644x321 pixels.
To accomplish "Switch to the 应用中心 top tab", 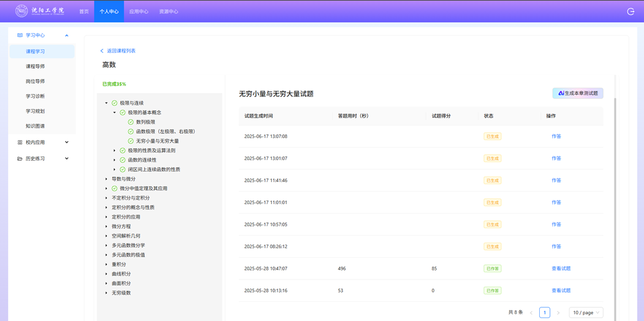I will (x=139, y=11).
